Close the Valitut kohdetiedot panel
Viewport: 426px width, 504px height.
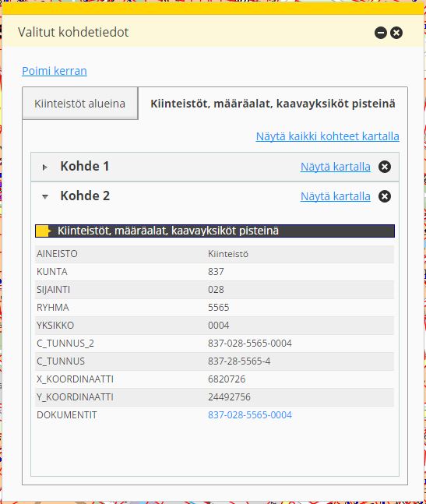point(396,33)
